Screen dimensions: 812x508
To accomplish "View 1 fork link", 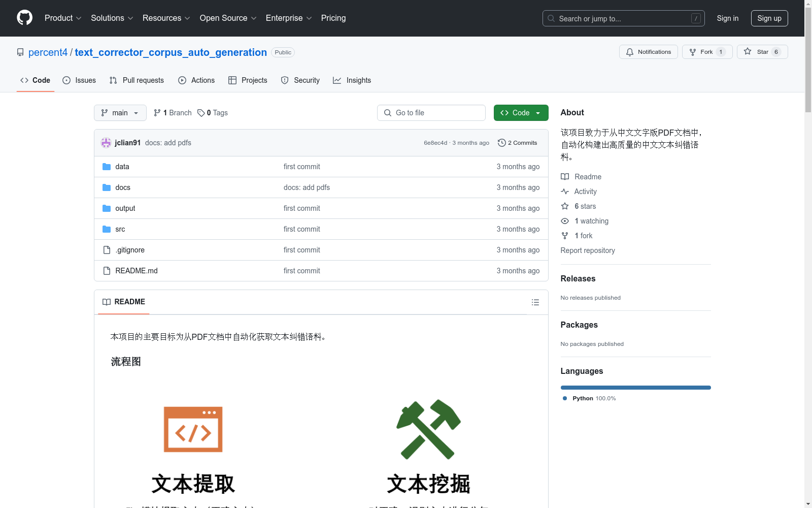I will [577, 236].
